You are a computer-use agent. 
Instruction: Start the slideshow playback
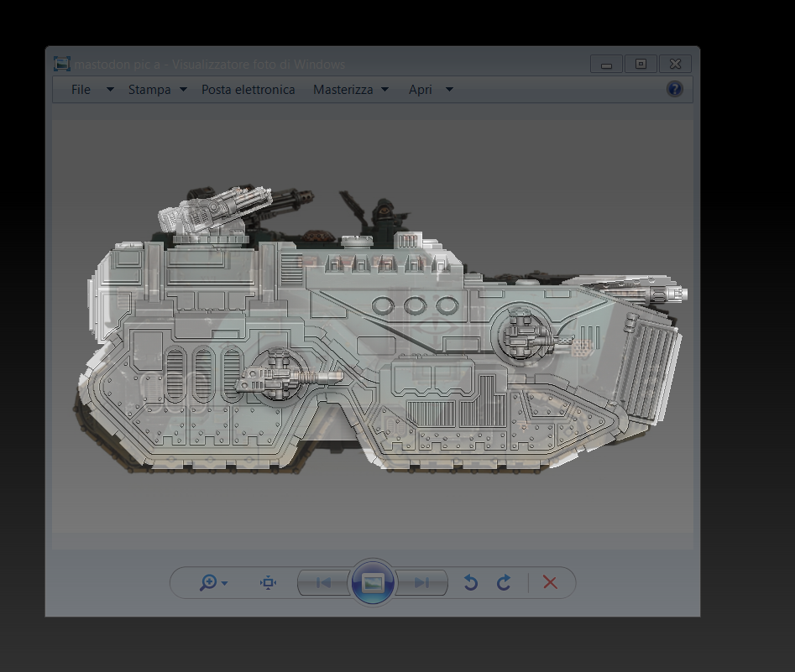(x=373, y=582)
